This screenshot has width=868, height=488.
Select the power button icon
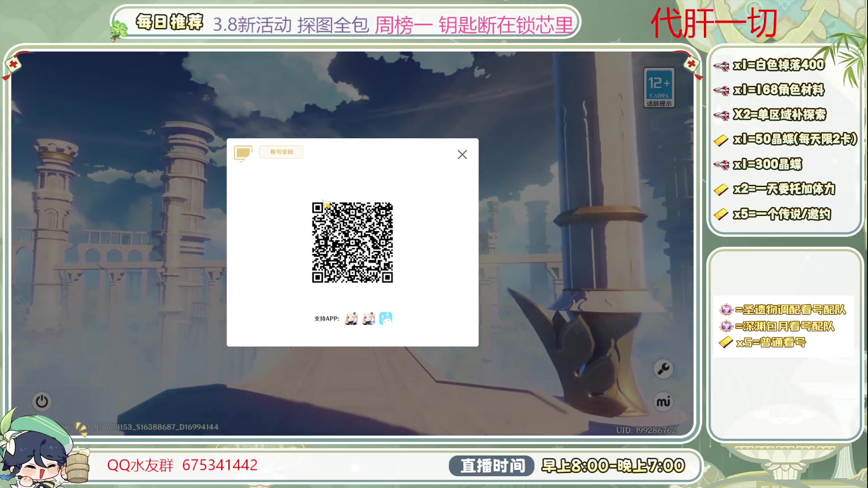(x=42, y=401)
